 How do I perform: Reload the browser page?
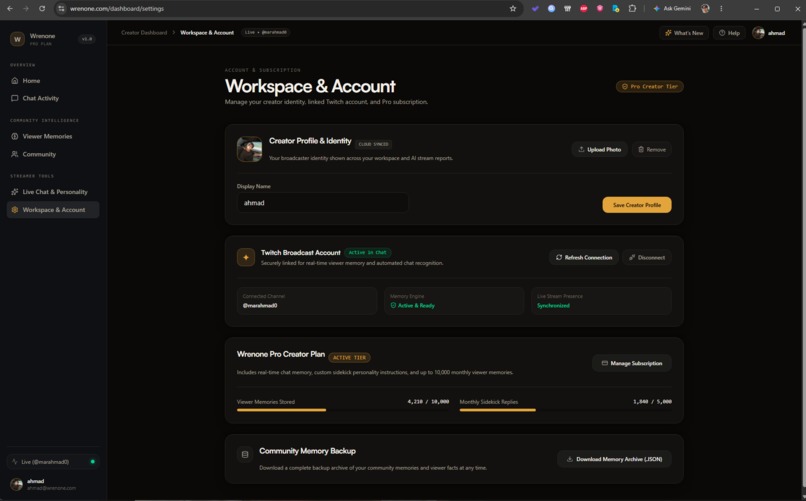[42, 9]
